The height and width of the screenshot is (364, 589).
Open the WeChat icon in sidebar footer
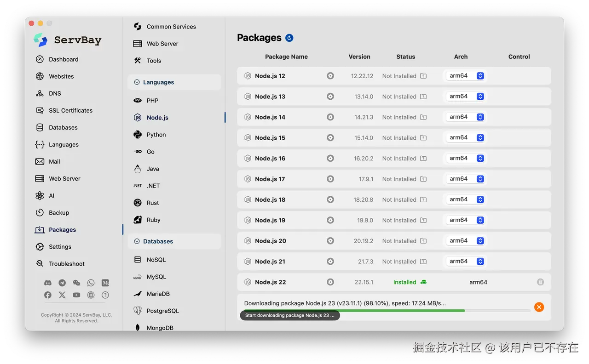(76, 283)
